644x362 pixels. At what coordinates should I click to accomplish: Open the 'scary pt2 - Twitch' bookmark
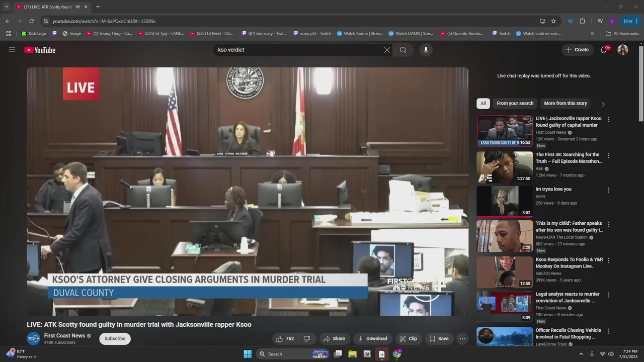click(x=311, y=34)
